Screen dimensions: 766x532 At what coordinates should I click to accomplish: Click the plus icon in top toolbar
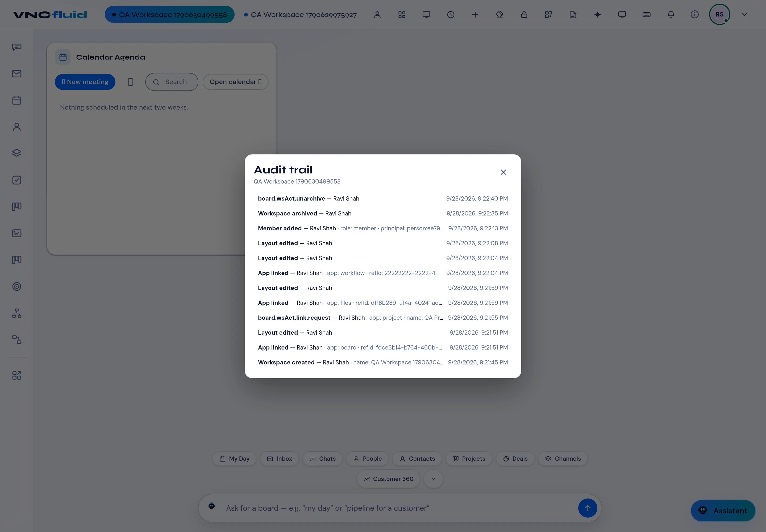(x=475, y=15)
